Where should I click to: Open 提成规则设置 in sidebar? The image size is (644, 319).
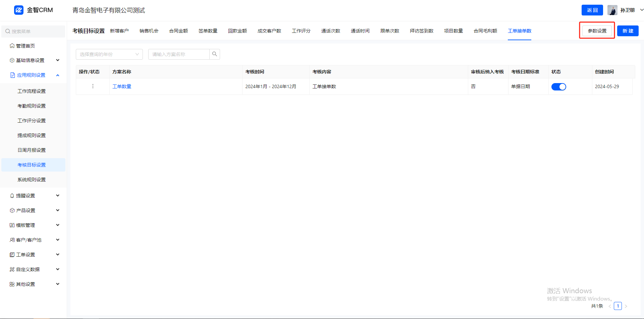(32, 135)
